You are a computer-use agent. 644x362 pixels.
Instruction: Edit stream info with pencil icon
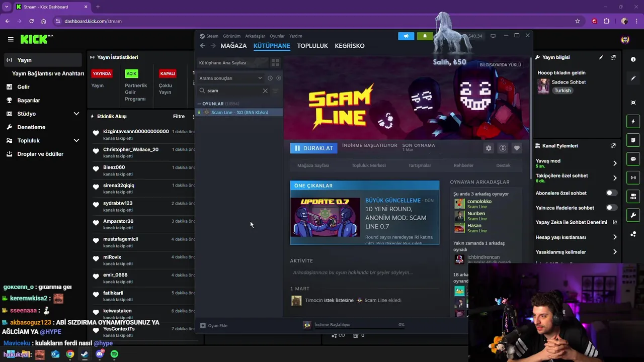tap(601, 58)
